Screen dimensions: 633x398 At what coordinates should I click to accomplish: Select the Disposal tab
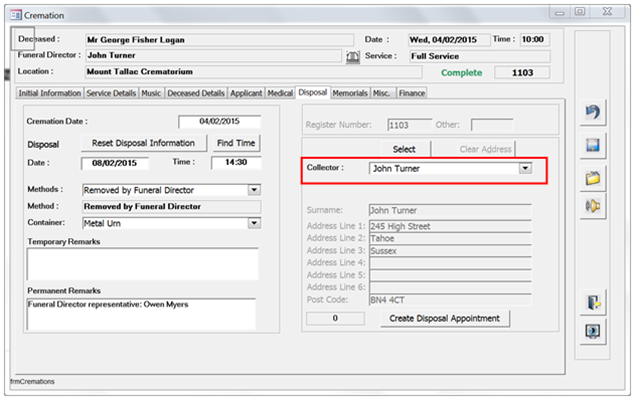tap(313, 92)
